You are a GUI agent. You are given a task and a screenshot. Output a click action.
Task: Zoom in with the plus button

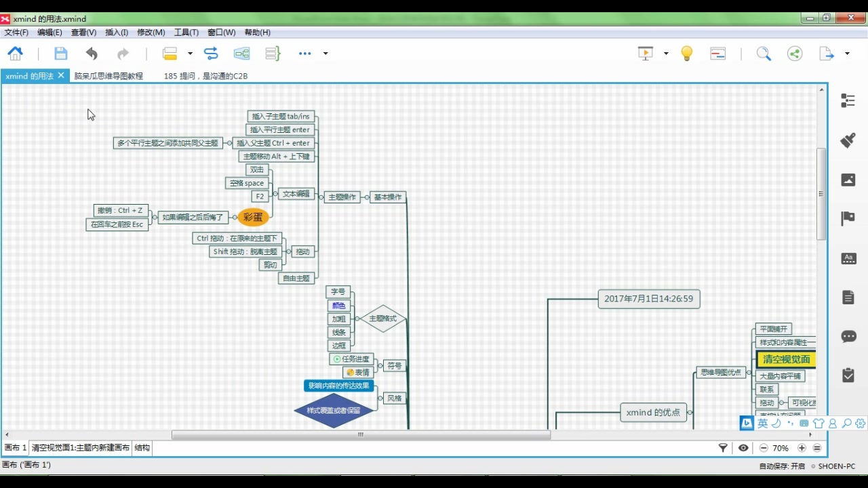pos(802,448)
